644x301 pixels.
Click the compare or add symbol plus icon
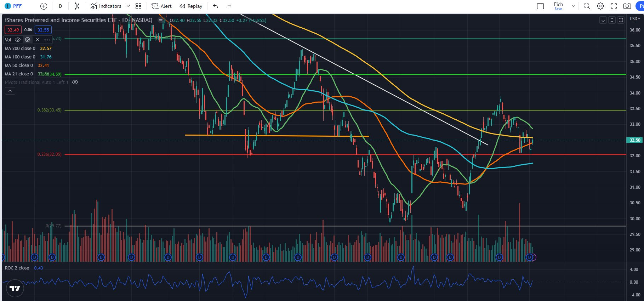[x=44, y=6]
